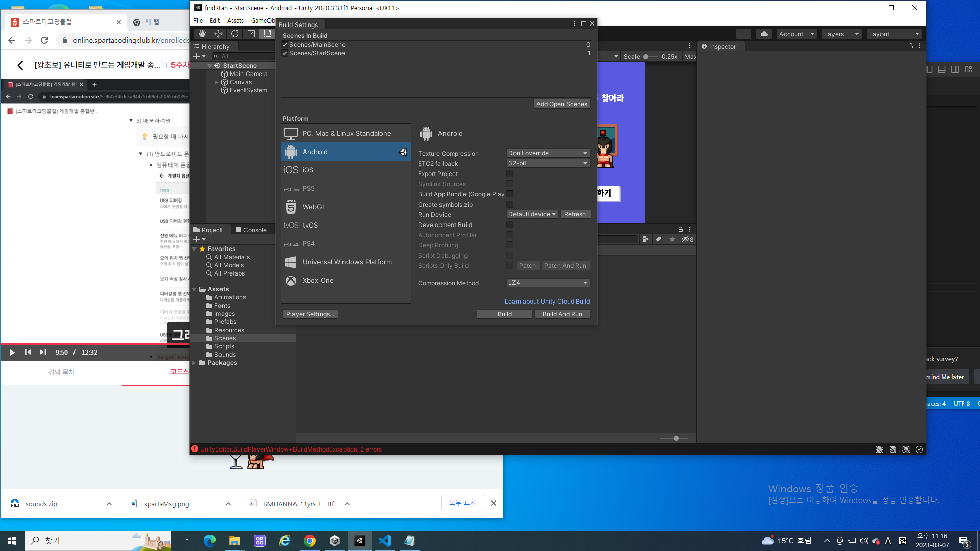Open the ETC2 fallback dropdown

tap(548, 163)
